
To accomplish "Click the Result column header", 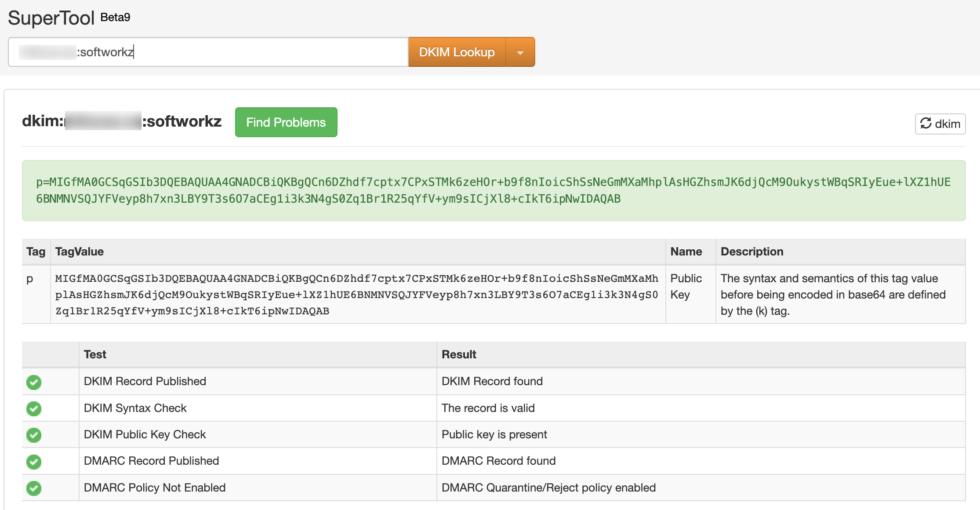I will (x=459, y=354).
